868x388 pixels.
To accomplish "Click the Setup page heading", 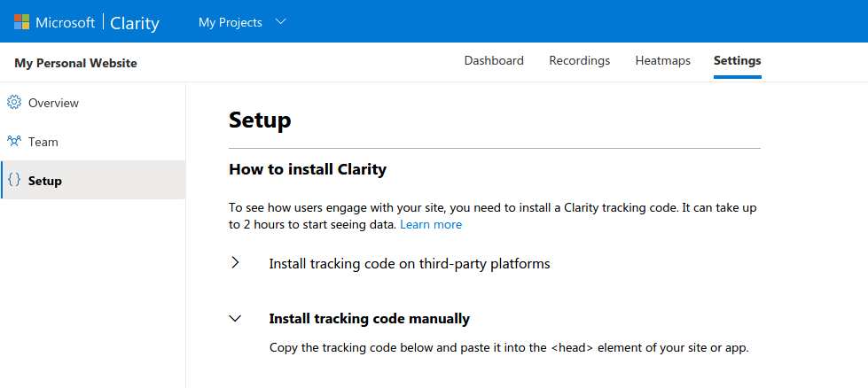I will pos(260,120).
